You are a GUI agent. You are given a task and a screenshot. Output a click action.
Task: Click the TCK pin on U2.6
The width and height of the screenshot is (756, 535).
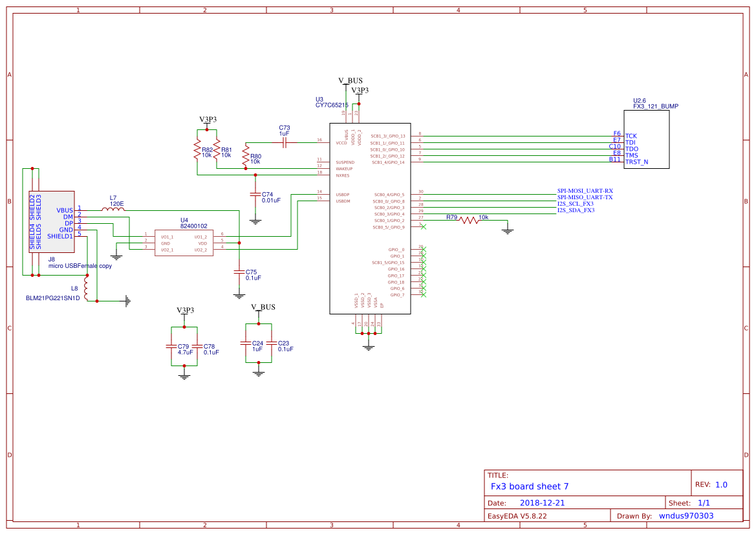pos(631,136)
